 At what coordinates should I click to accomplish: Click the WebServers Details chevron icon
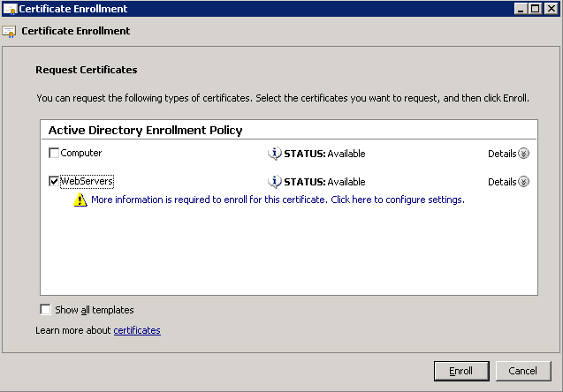pos(523,182)
